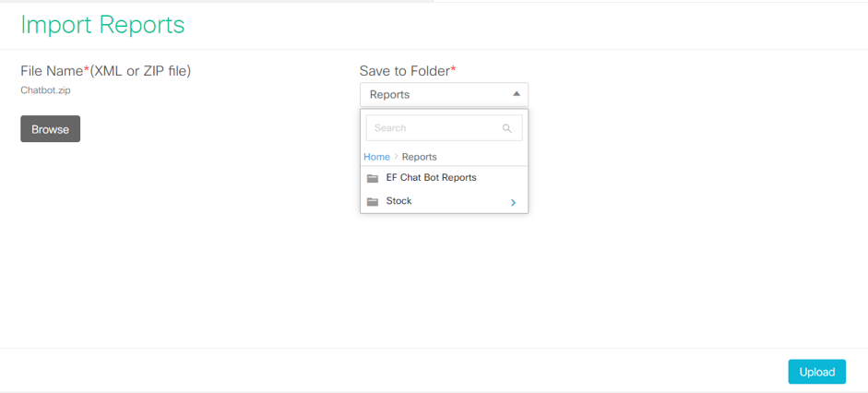868x393 pixels.
Task: Click the EF Chat Bot Reports folder icon
Action: pyautogui.click(x=373, y=178)
